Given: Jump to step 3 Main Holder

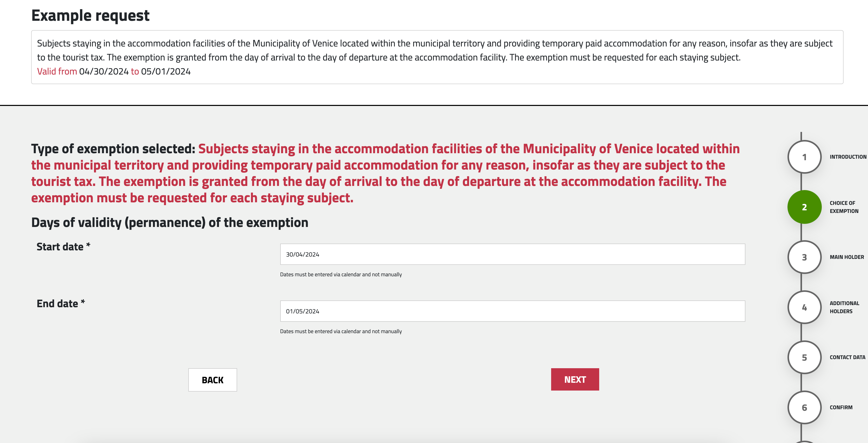Looking at the screenshot, I should pyautogui.click(x=804, y=256).
